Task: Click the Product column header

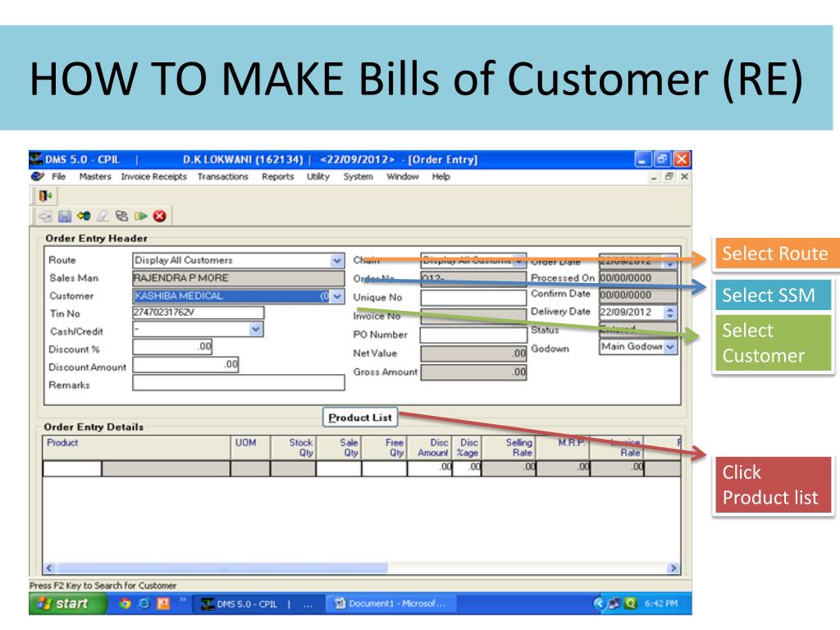Action: pos(137,448)
